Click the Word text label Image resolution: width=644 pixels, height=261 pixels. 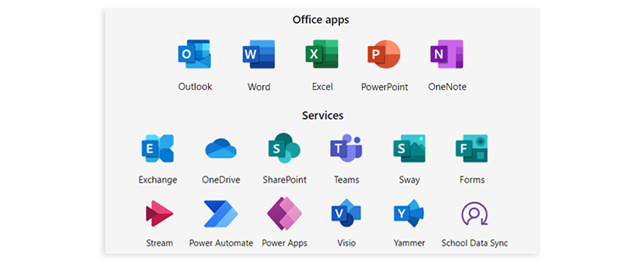(258, 87)
